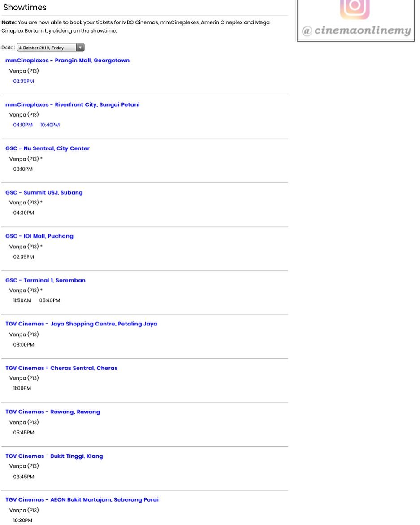Open GSC - Summit USJ, Subang

[x=44, y=192]
